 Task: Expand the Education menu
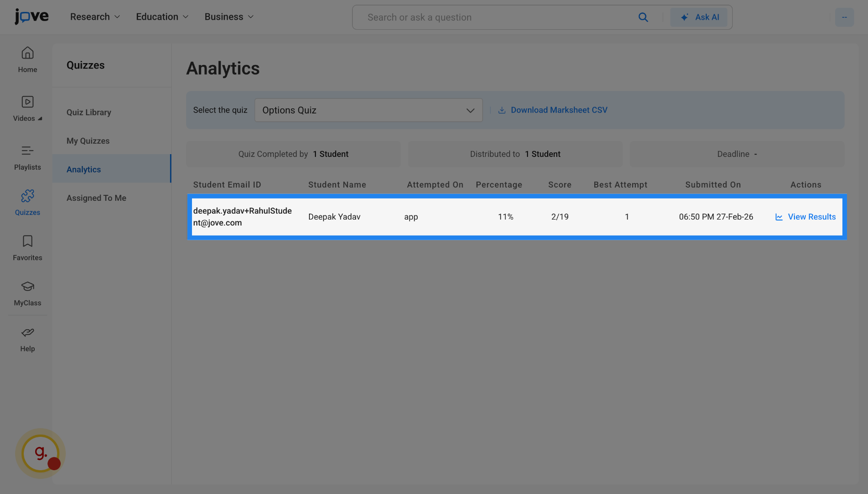(x=162, y=17)
